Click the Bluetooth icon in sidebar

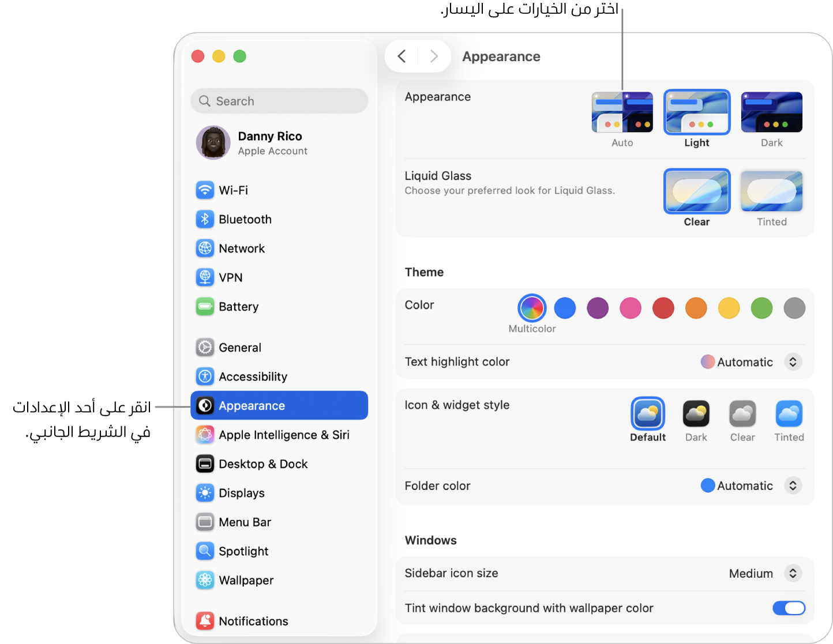click(x=205, y=219)
